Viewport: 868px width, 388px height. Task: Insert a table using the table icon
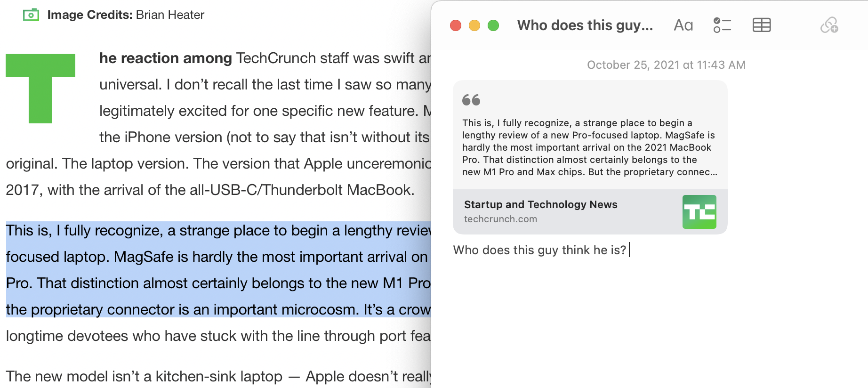click(761, 25)
